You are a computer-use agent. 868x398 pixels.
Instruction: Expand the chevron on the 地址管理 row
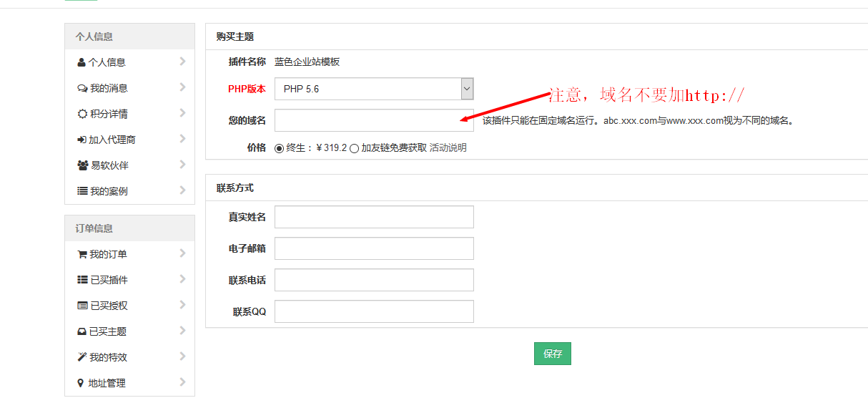183,382
